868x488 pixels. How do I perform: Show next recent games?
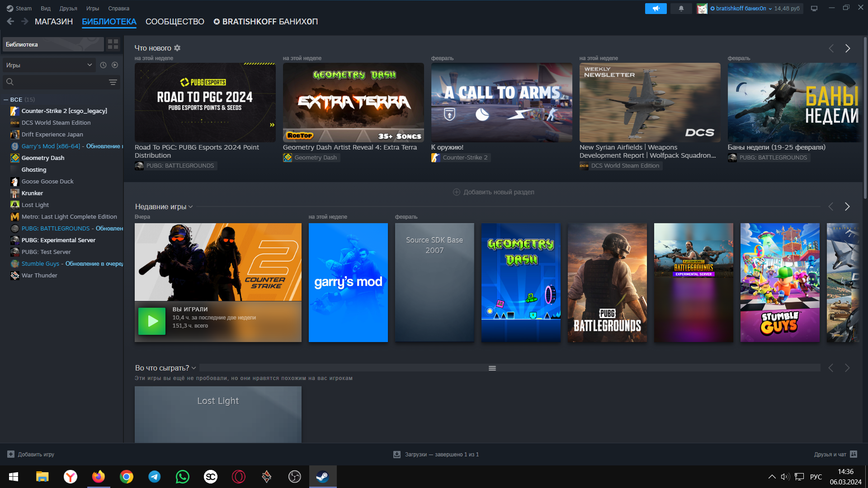[x=847, y=206]
